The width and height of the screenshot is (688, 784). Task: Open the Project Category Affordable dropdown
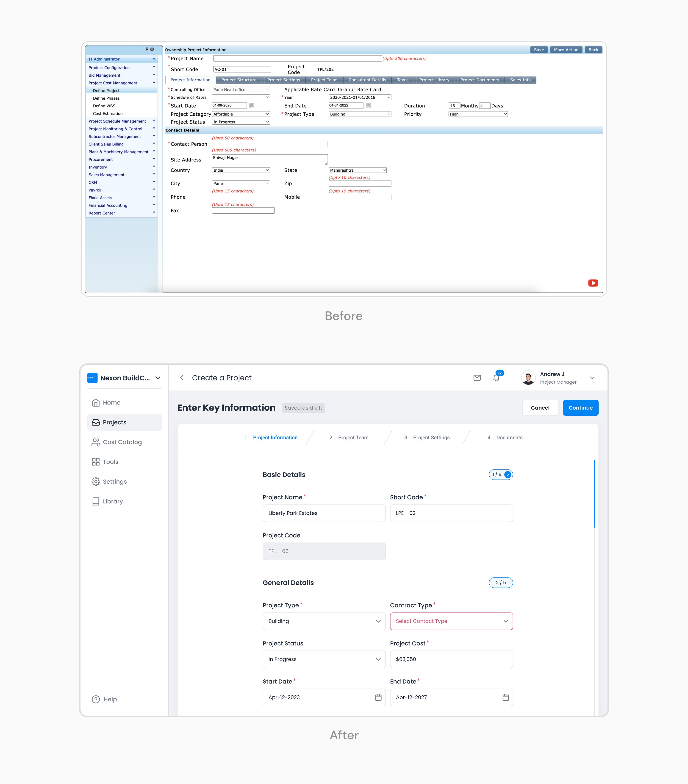tap(241, 114)
